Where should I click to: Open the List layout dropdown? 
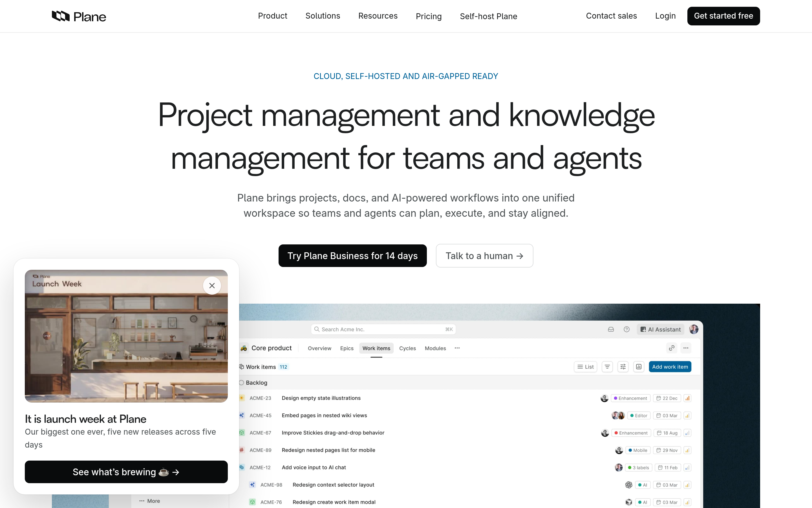coord(586,367)
